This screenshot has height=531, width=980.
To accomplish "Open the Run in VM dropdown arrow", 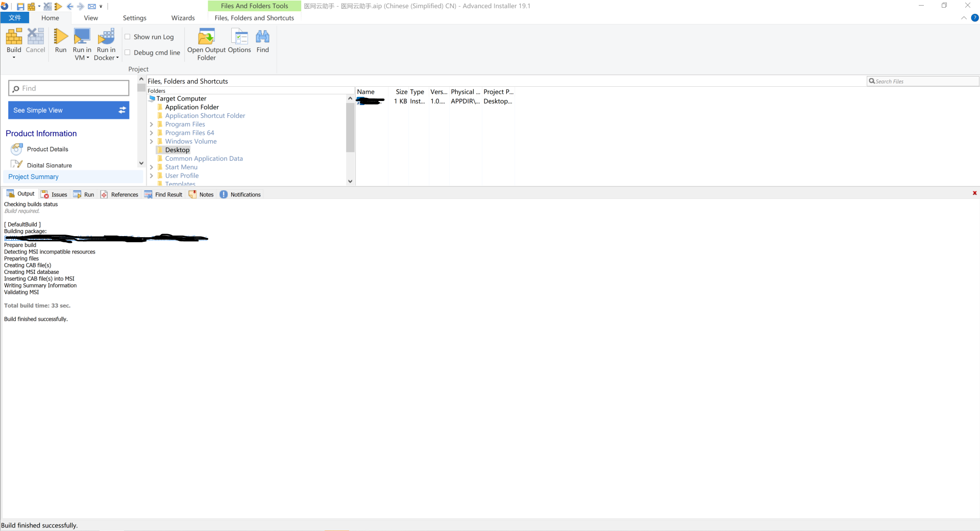I will tap(88, 58).
